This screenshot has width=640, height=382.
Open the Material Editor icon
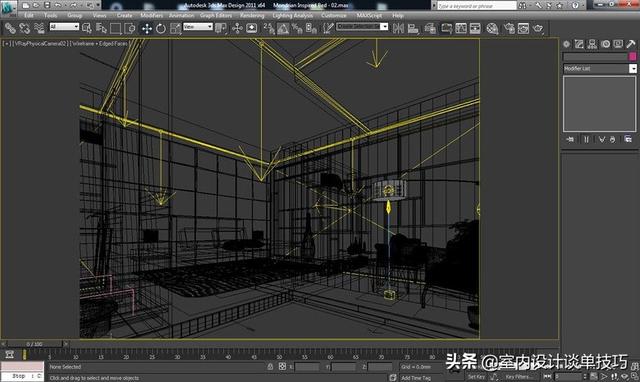(493, 28)
